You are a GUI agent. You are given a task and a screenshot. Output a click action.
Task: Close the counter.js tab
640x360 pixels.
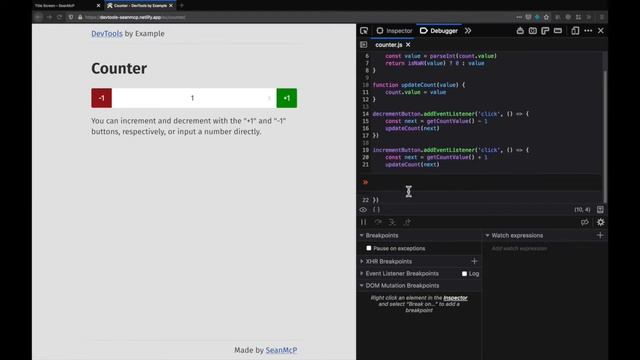coord(408,44)
